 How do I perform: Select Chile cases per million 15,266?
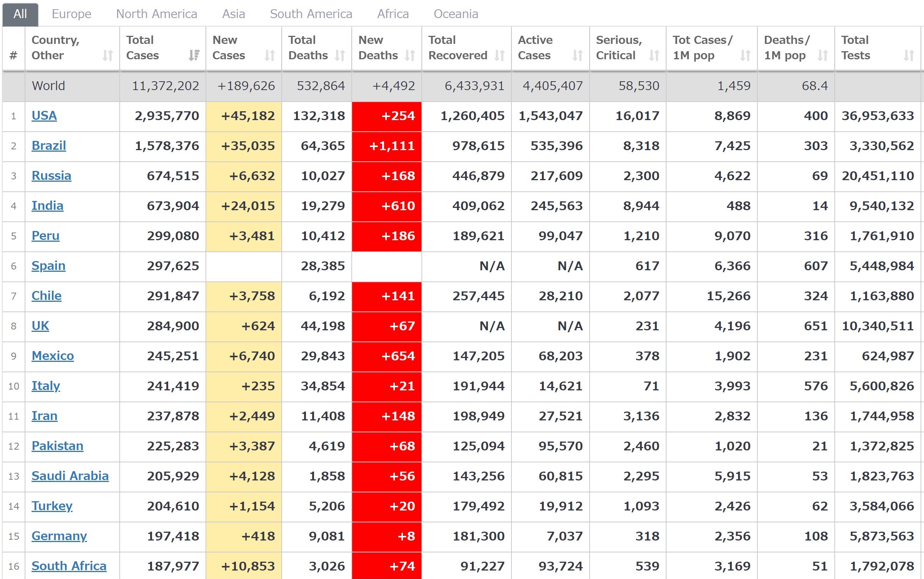click(x=729, y=296)
